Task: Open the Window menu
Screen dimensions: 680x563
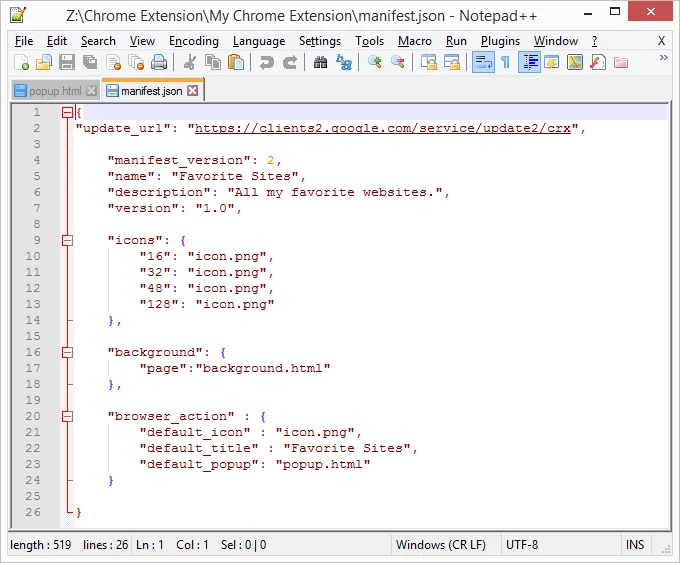Action: [556, 41]
